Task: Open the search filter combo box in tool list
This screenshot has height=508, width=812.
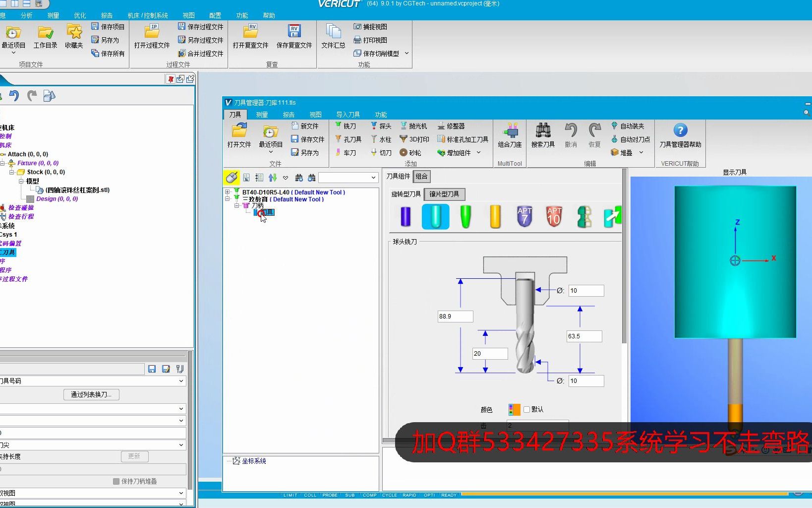Action: (348, 178)
